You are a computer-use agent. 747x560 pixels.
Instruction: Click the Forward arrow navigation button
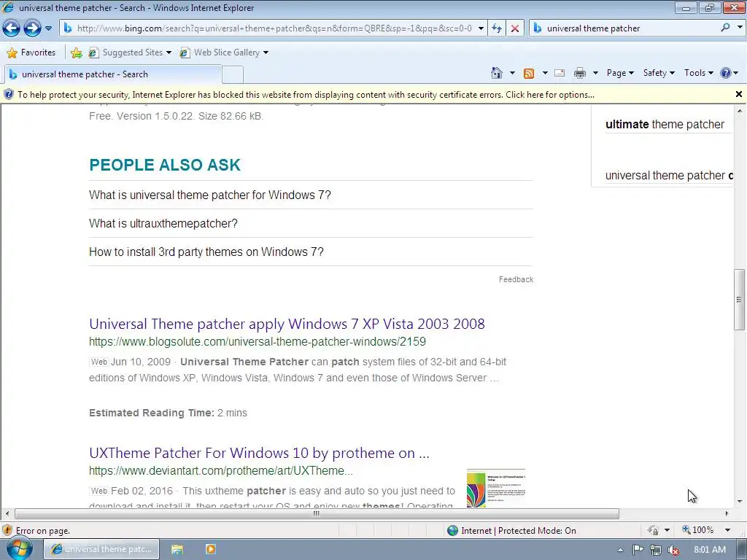32,28
